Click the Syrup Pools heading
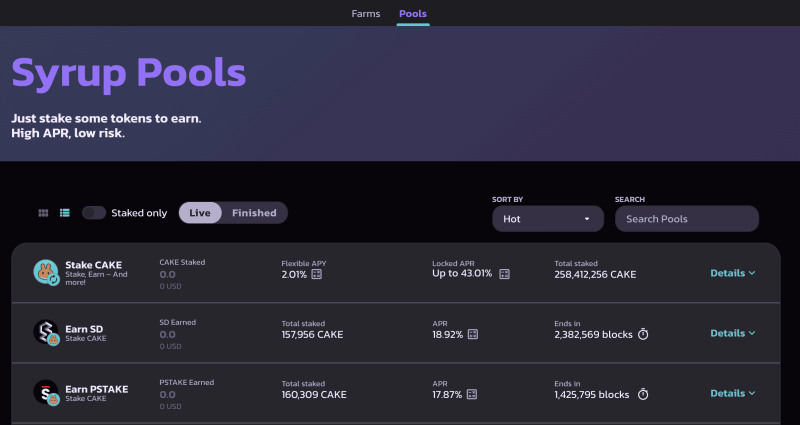 click(129, 73)
